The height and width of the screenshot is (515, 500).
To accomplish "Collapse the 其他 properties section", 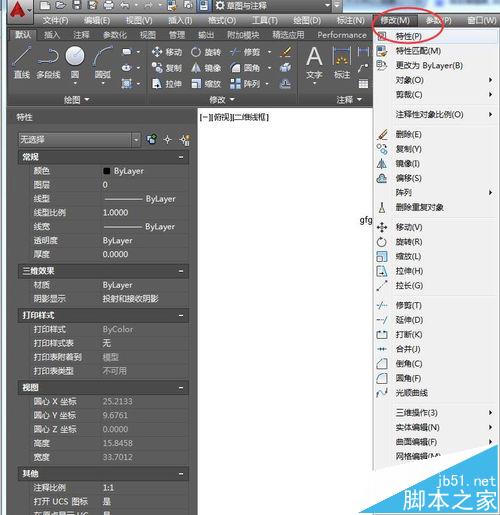I will pyautogui.click(x=181, y=473).
